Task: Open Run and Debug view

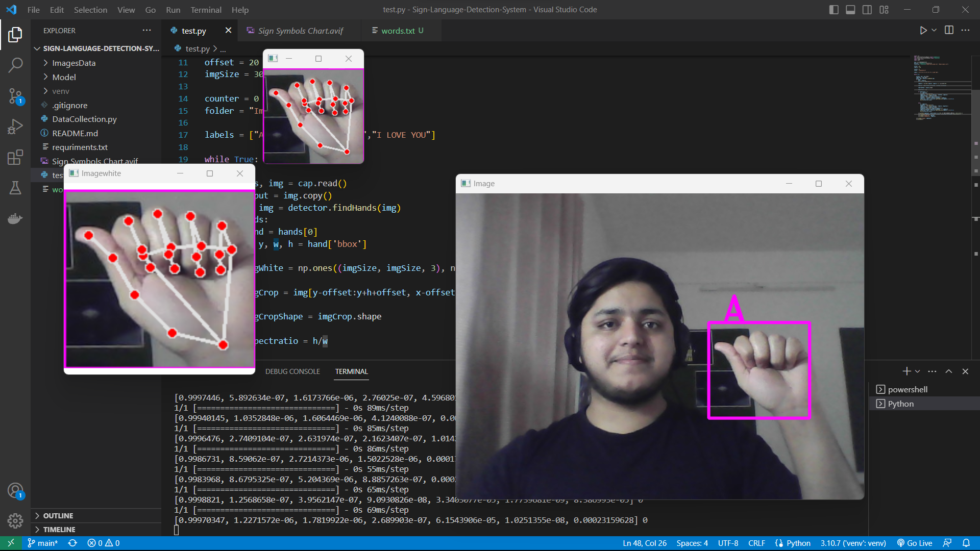Action: click(15, 126)
